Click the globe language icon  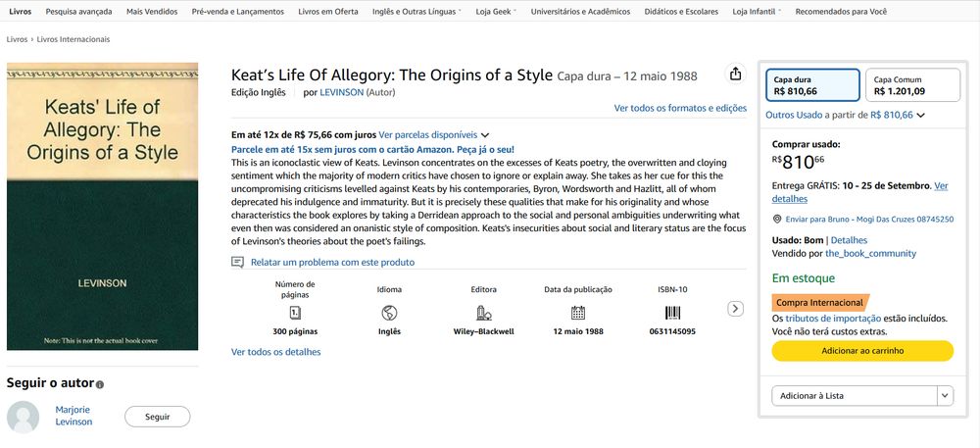(389, 313)
